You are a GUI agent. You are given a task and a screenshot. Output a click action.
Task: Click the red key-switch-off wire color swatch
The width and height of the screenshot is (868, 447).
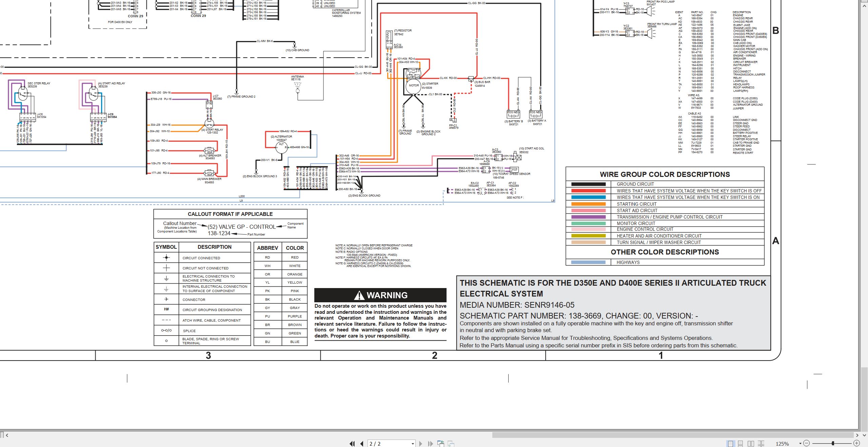pyautogui.click(x=588, y=191)
